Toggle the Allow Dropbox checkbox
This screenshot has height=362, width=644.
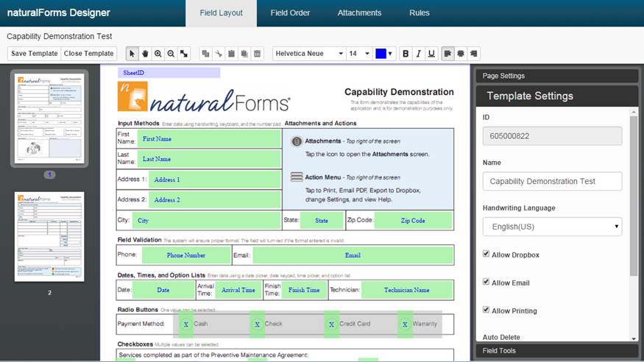tap(486, 254)
